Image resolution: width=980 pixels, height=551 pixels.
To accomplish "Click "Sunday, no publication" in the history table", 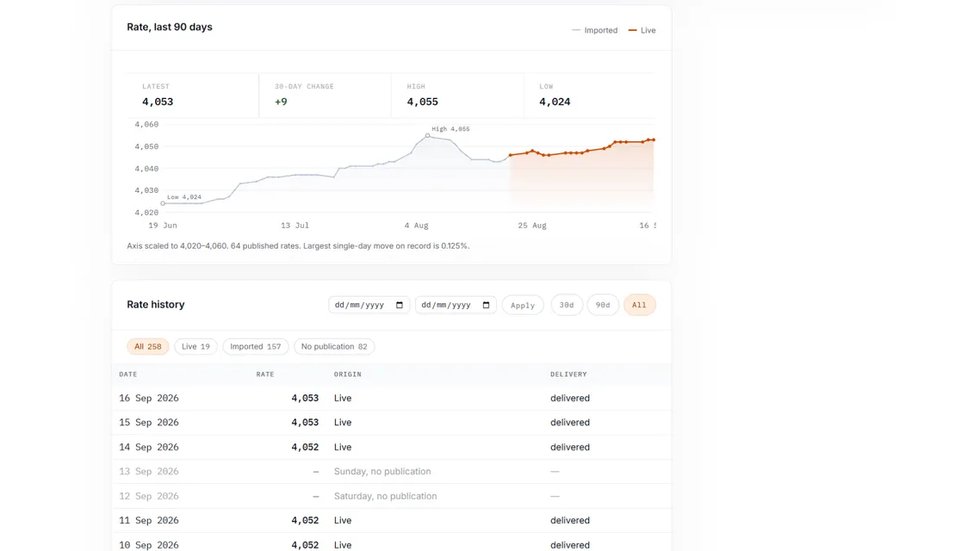I will pyautogui.click(x=382, y=472).
